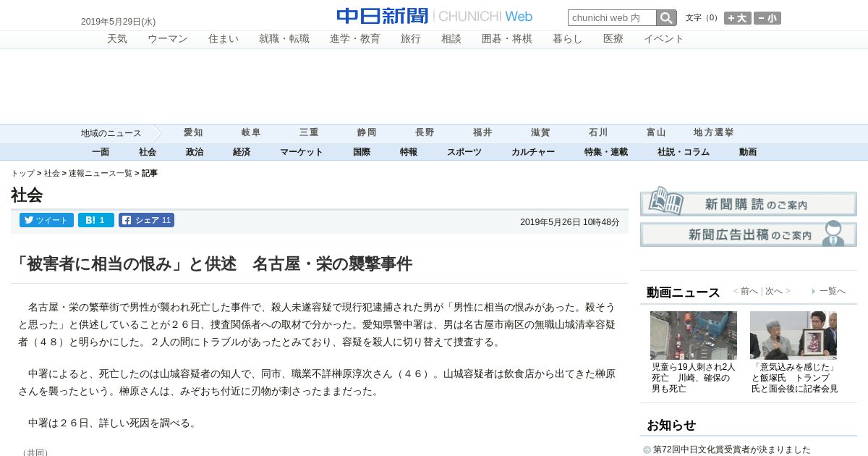Viewport: 868px width, 456px height.
Task: Share on Facebook with シェア button
Action: [x=146, y=220]
